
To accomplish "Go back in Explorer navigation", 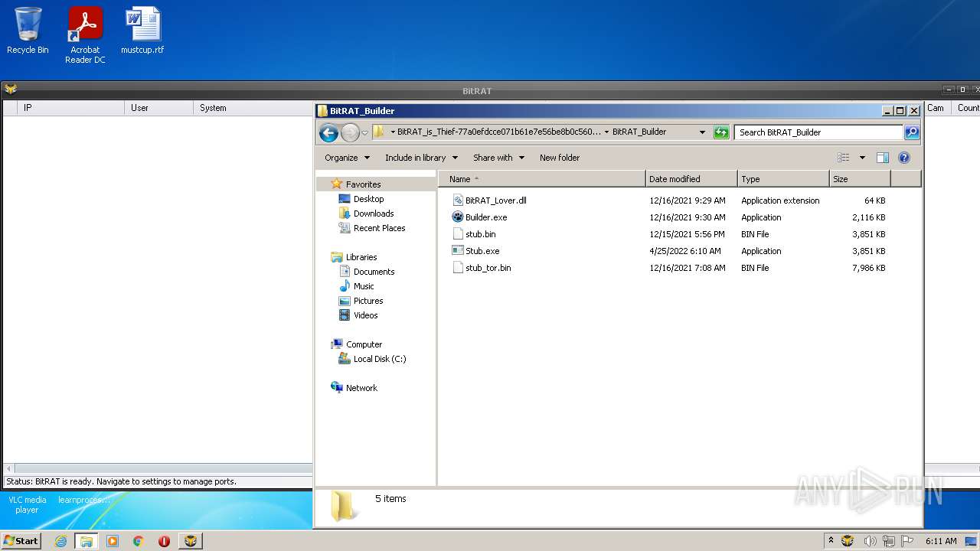I will pos(328,132).
